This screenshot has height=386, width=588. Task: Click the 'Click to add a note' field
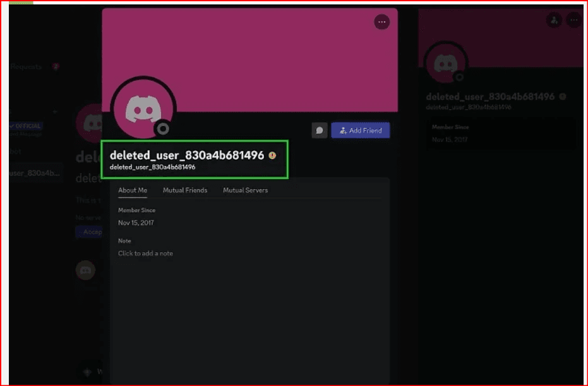[145, 253]
